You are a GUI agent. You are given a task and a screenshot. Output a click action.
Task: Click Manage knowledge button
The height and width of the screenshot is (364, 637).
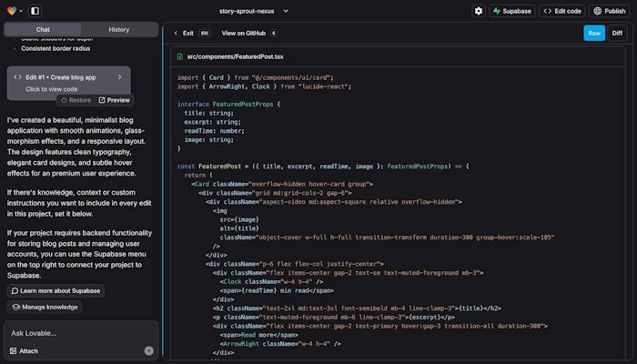pyautogui.click(x=45, y=308)
